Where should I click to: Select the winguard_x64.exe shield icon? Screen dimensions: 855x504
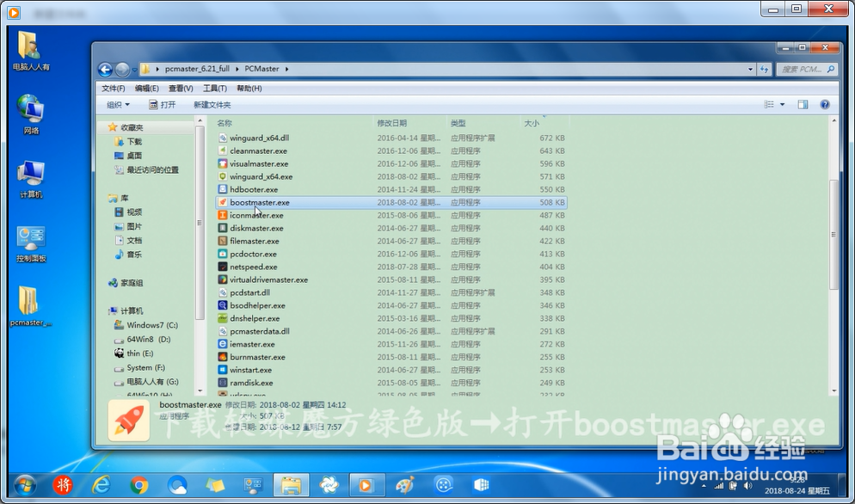(223, 176)
